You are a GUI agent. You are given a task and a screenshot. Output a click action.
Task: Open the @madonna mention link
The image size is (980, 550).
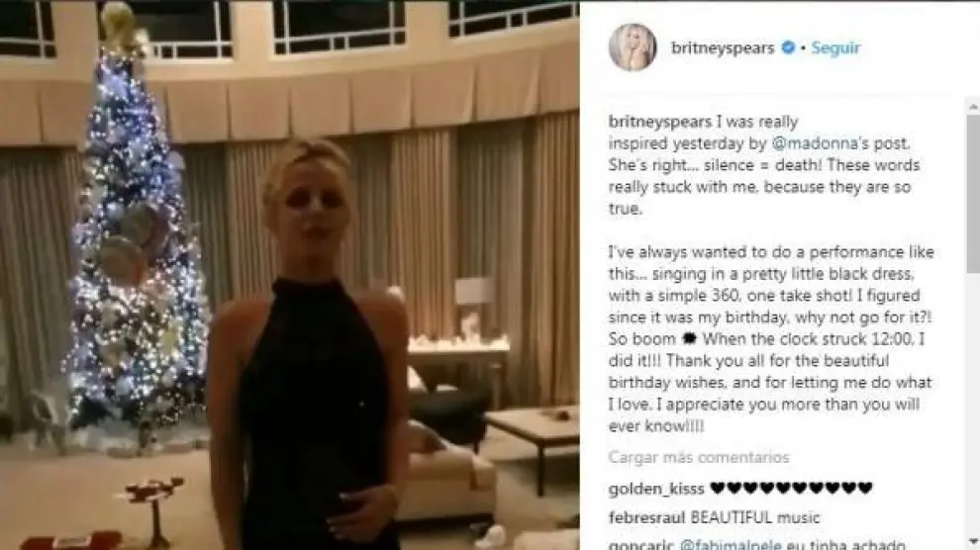[x=814, y=143]
